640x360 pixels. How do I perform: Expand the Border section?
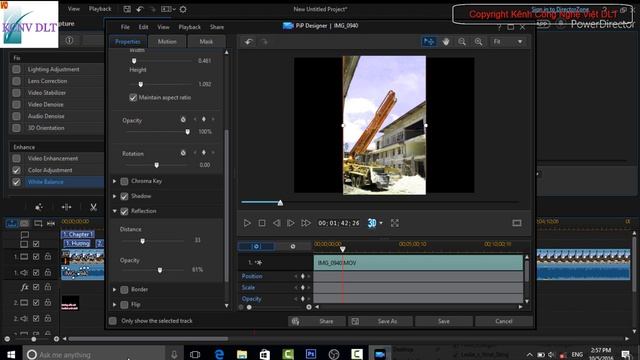[115, 289]
